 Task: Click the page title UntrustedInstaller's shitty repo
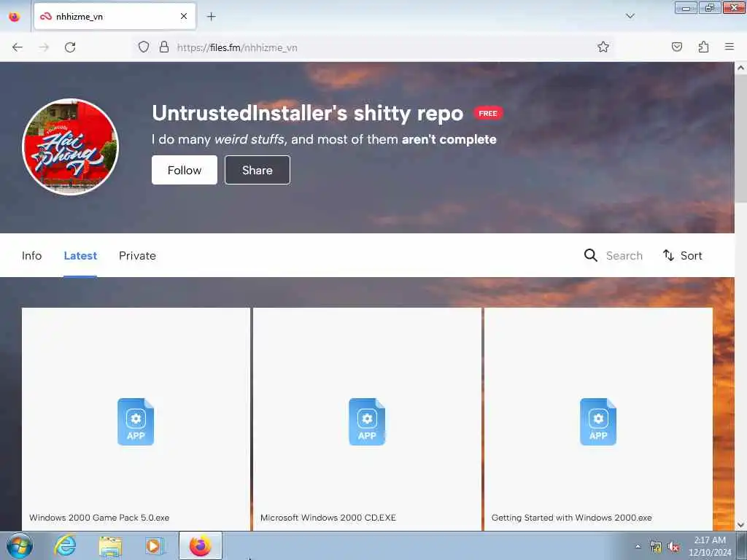(x=307, y=113)
